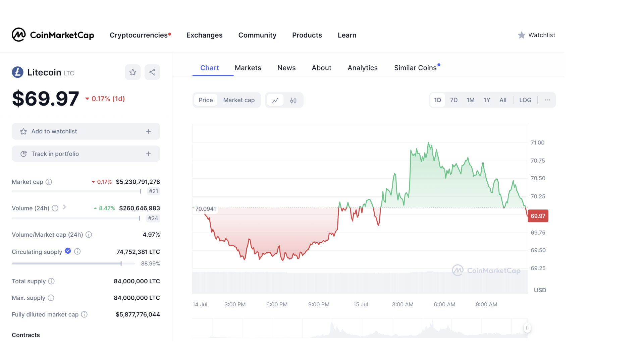Show Fully diluted market cap info icon

84,314
